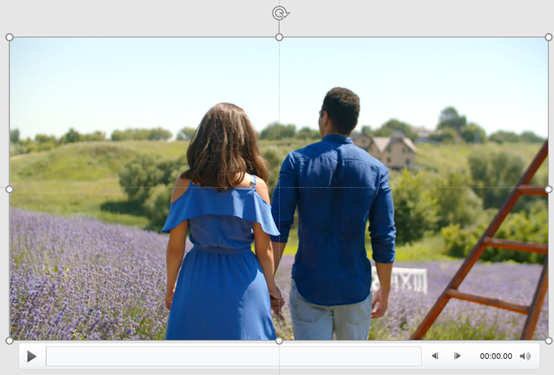Click the rotation handle above the video

click(x=280, y=13)
